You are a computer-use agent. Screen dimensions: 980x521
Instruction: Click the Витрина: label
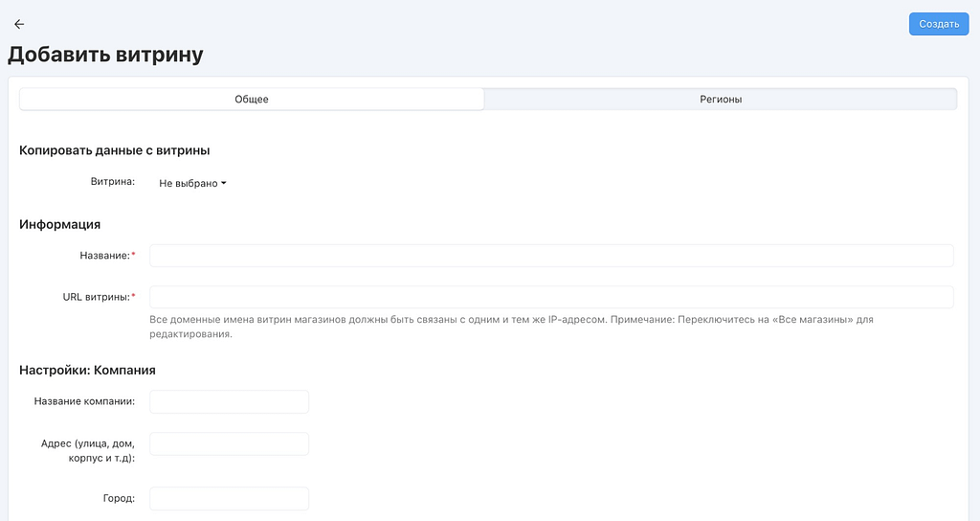tap(112, 181)
